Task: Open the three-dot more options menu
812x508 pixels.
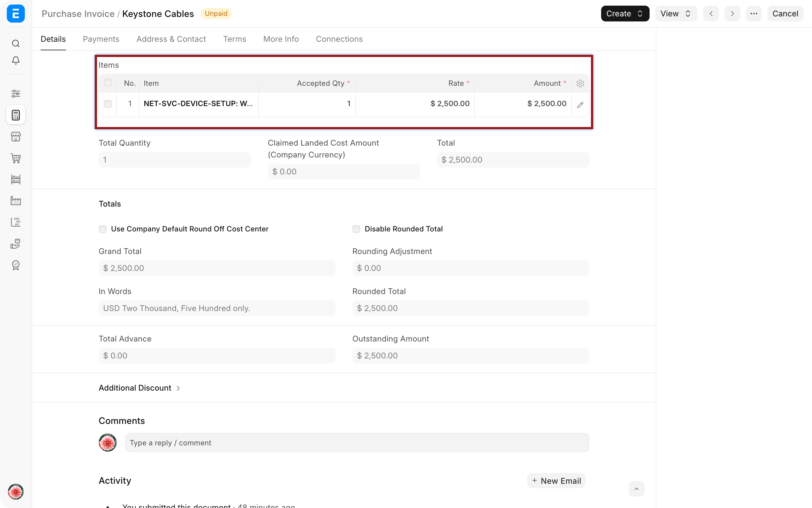Action: (x=754, y=14)
